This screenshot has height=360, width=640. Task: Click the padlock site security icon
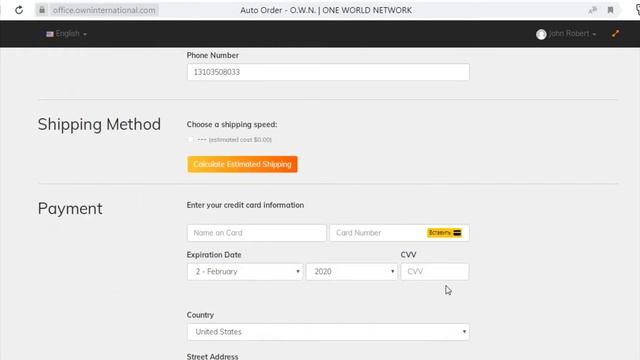click(42, 10)
